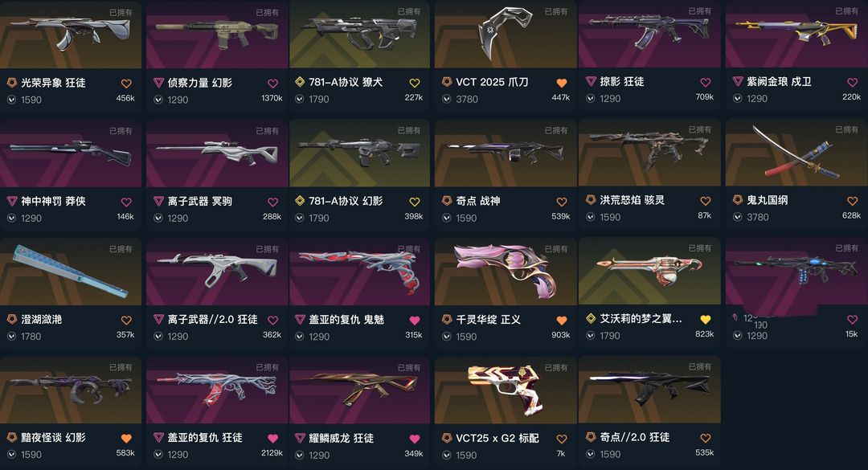Open the 千灵华绽 正义 weapon image

point(506,272)
